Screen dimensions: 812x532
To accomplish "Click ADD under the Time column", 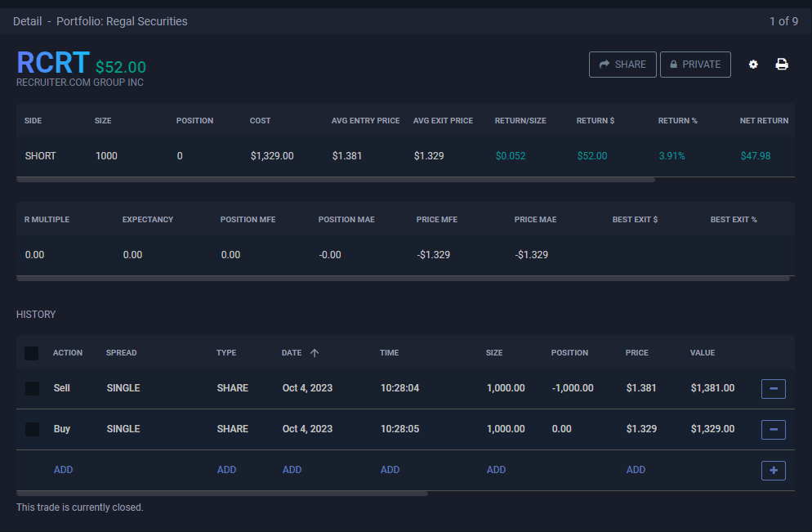I will pyautogui.click(x=390, y=470).
